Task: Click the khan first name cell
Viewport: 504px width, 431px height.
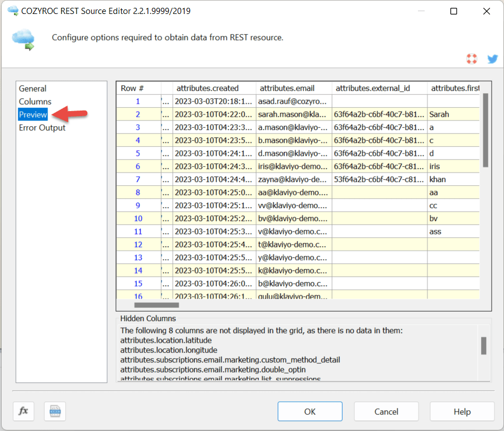Action: point(454,180)
